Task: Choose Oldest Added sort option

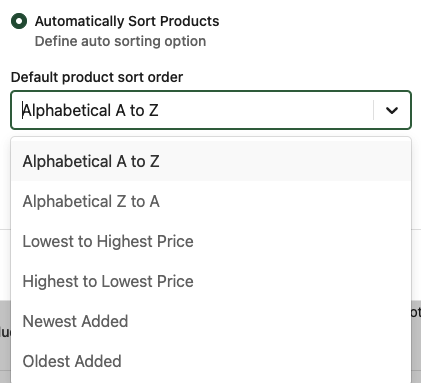Action: (211, 361)
